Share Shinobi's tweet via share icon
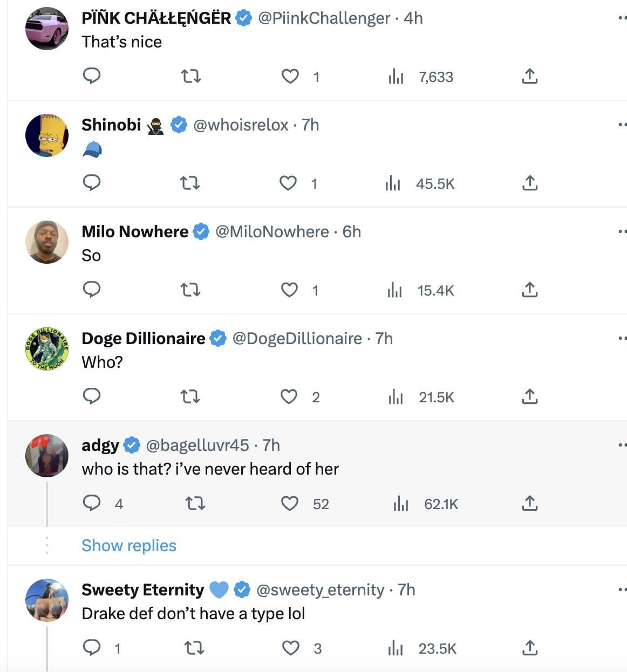 click(530, 183)
